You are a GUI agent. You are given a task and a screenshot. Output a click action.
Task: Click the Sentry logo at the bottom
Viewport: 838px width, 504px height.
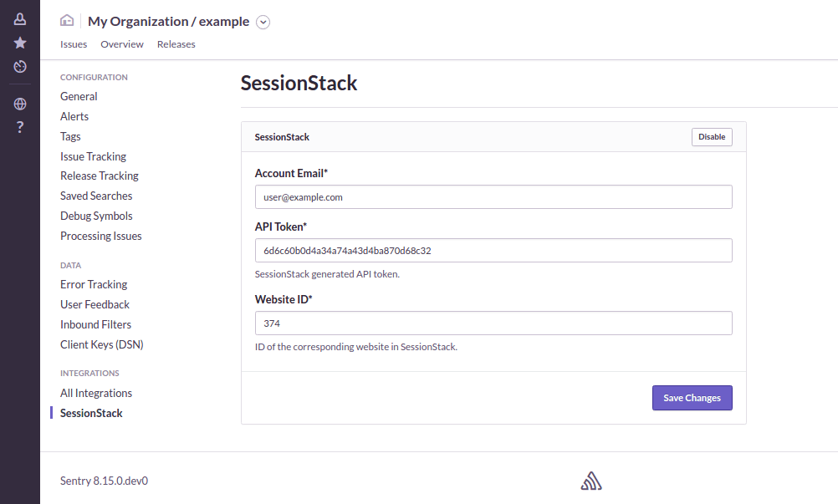(591, 480)
